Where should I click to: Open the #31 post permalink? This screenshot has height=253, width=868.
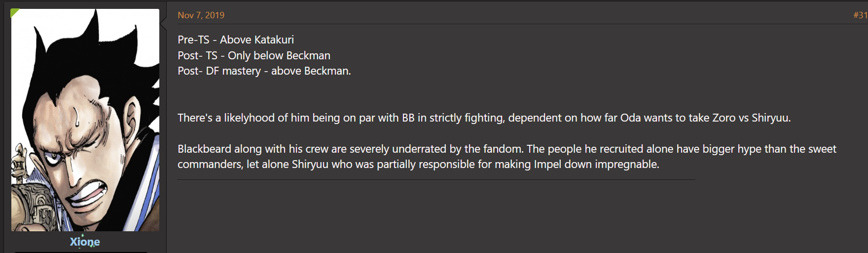(x=861, y=15)
